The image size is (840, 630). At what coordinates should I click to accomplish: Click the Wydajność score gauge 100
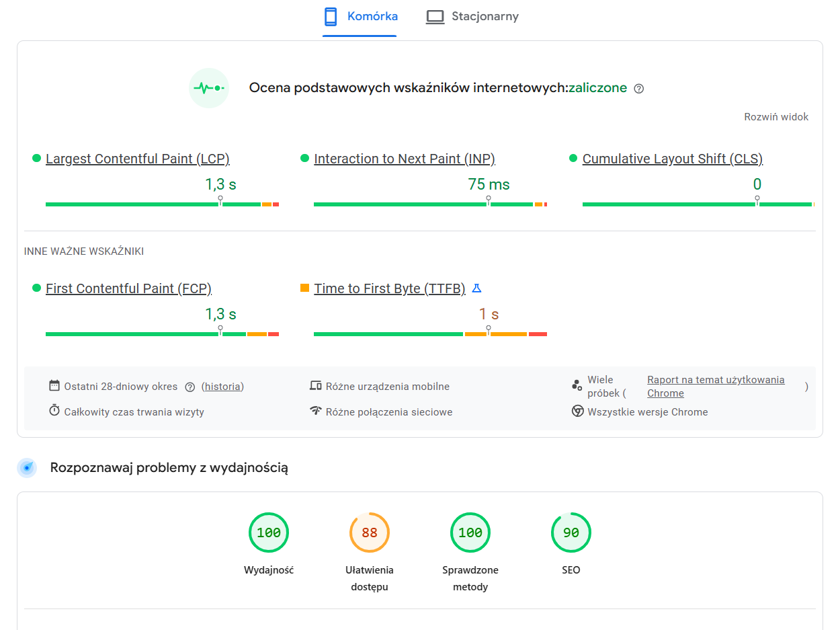click(269, 533)
